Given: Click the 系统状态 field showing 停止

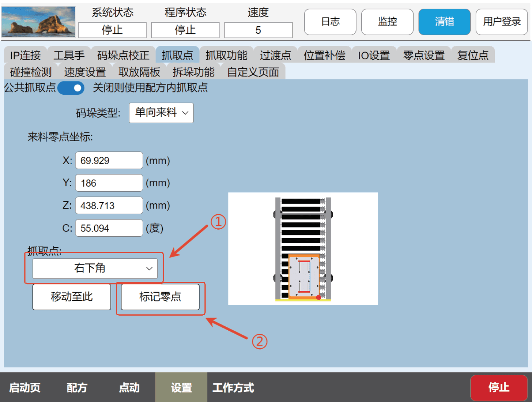Looking at the screenshot, I should tap(112, 30).
